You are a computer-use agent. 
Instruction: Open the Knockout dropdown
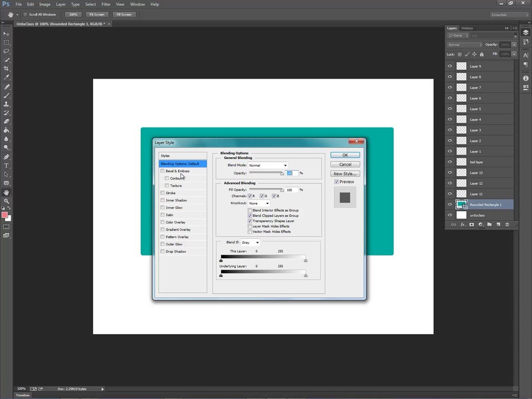coord(259,203)
